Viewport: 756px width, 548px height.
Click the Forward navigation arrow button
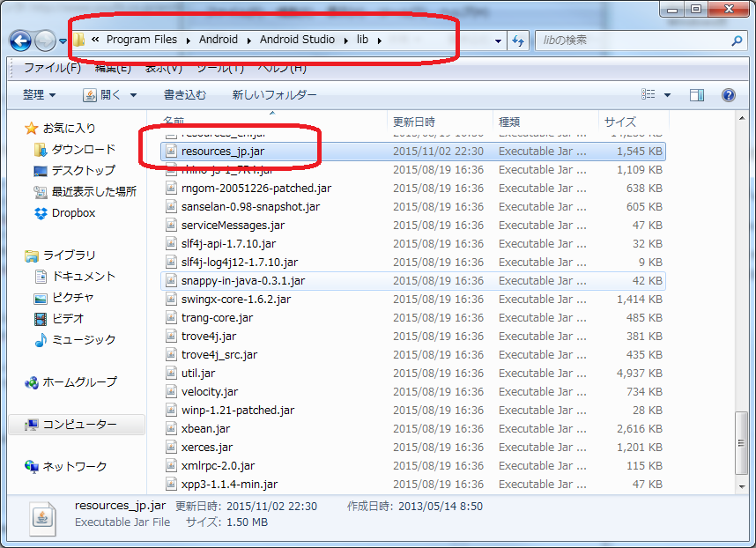click(x=45, y=41)
